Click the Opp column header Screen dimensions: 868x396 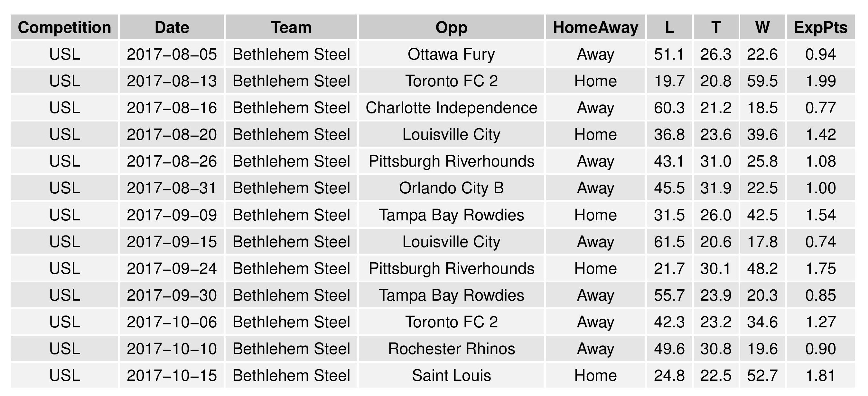point(451,27)
